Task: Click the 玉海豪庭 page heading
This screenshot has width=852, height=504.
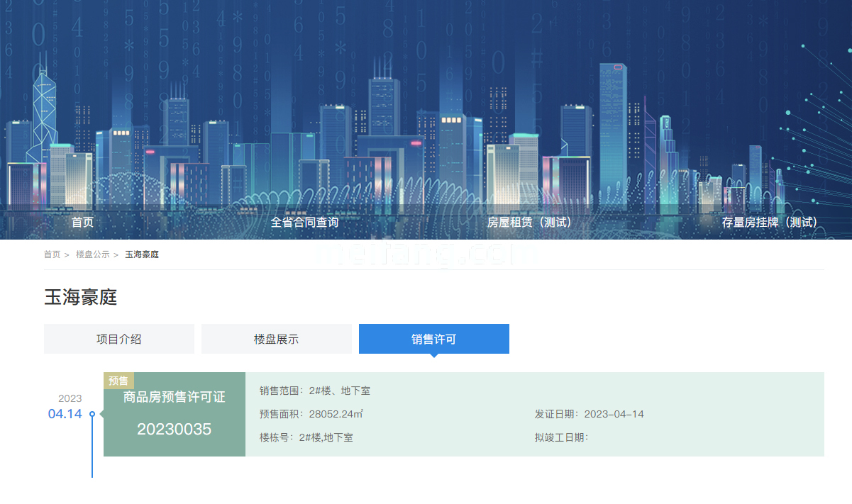Action: pyautogui.click(x=81, y=298)
